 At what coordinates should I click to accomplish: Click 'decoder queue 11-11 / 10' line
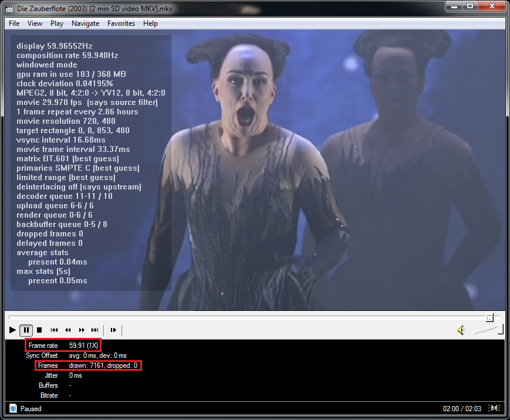65,196
